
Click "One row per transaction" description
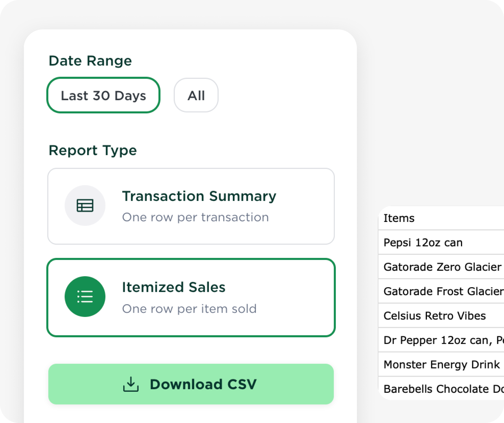pos(195,217)
